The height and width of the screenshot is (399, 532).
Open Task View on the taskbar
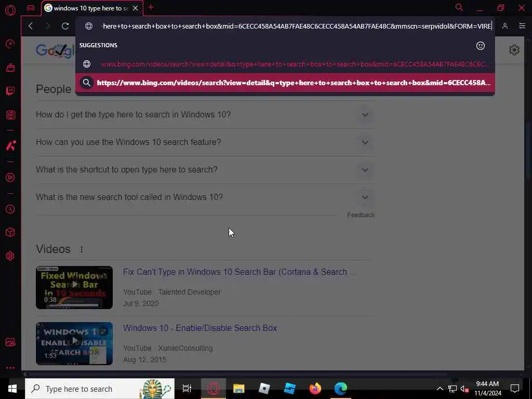(187, 389)
